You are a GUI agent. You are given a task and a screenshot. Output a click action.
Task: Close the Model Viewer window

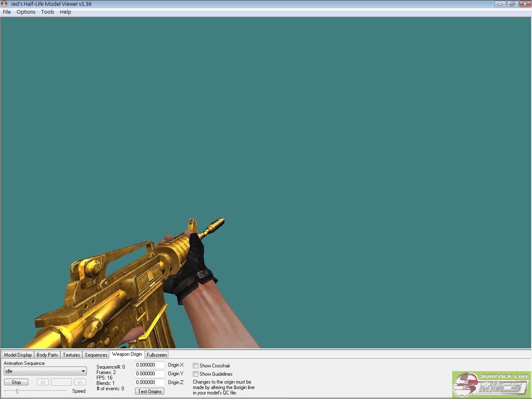click(x=525, y=4)
